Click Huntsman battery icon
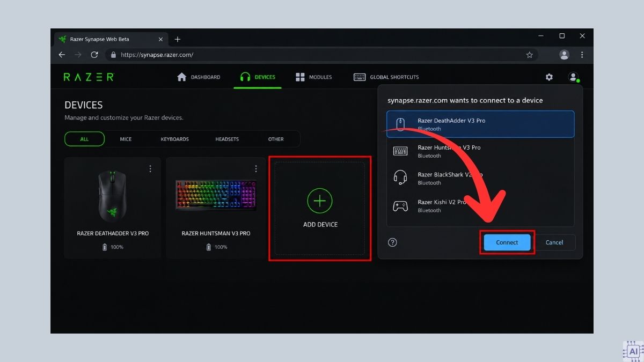The image size is (644, 362). (209, 247)
